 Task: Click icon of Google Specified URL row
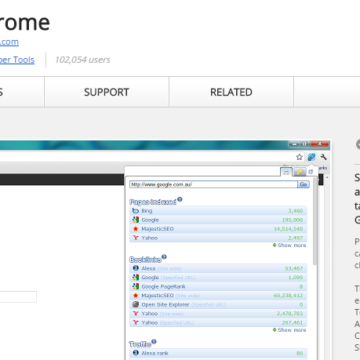click(135, 277)
